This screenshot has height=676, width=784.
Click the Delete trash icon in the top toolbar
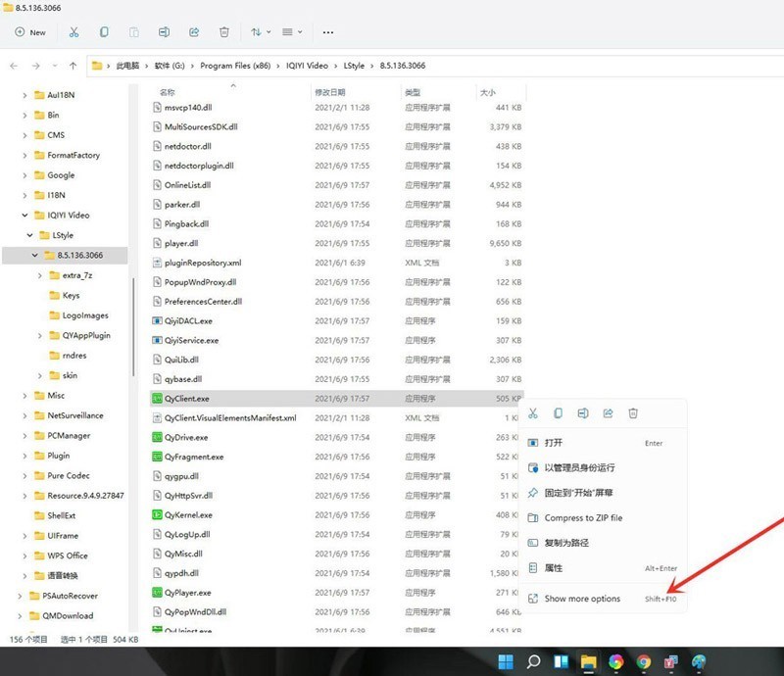click(224, 32)
